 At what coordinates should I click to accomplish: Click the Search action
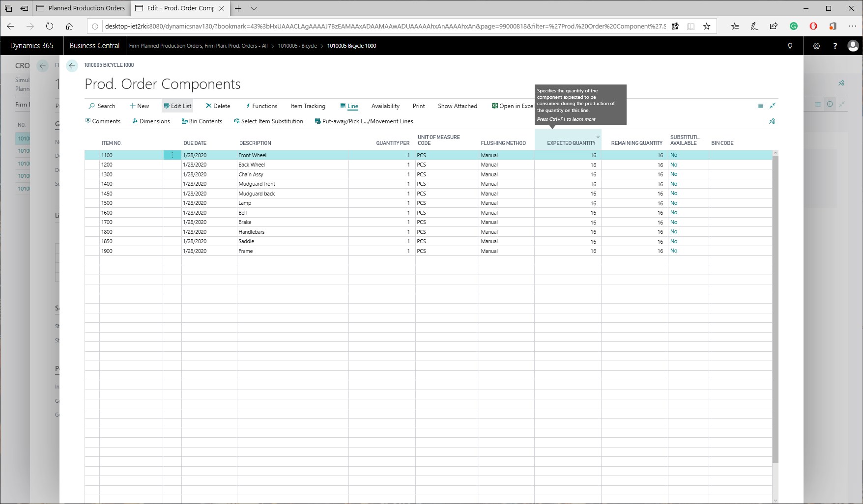pos(102,106)
